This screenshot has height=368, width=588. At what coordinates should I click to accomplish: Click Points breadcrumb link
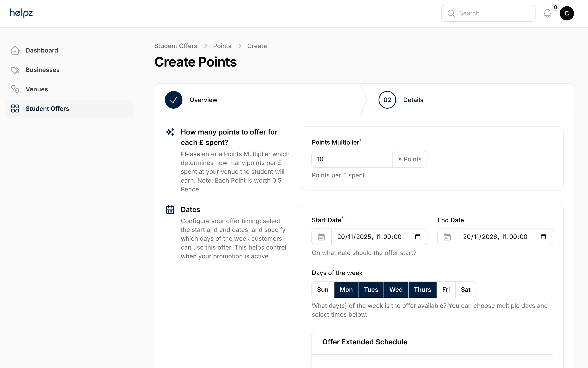222,46
